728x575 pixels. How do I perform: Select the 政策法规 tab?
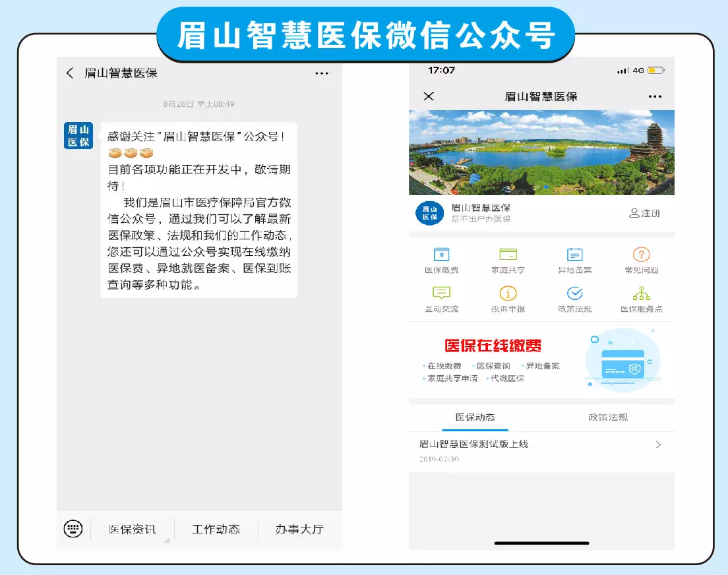pyautogui.click(x=608, y=417)
